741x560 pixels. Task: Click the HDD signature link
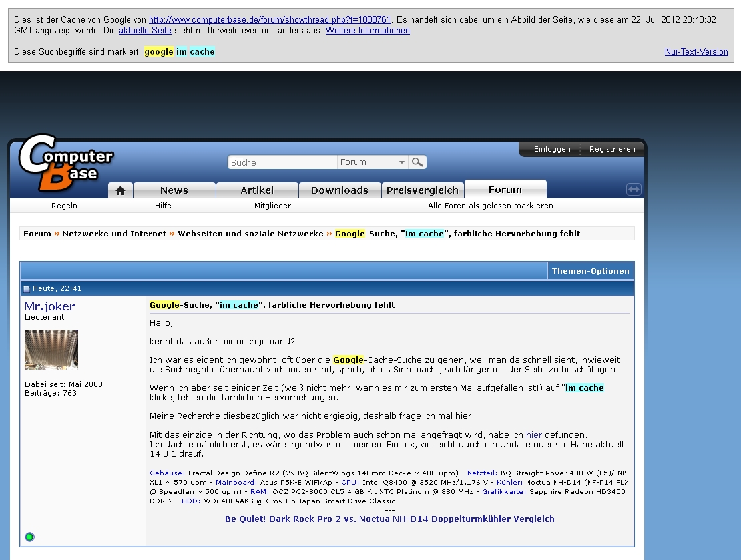click(x=191, y=501)
